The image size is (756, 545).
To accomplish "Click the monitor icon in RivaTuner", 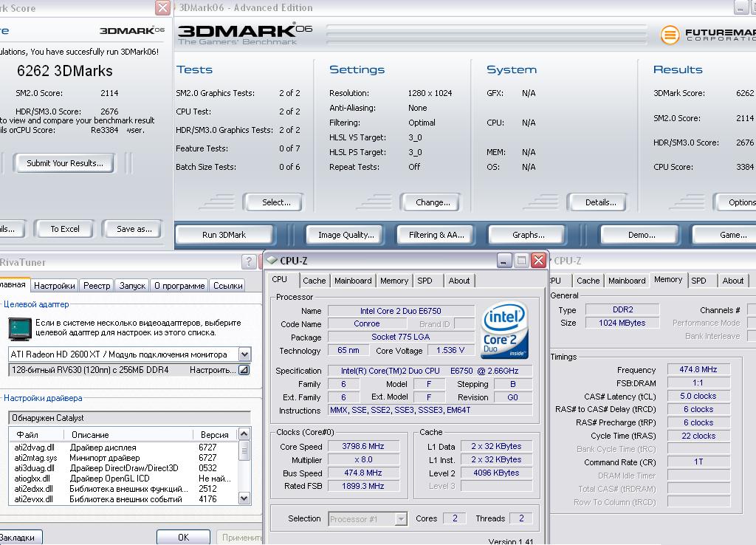I will pos(20,329).
